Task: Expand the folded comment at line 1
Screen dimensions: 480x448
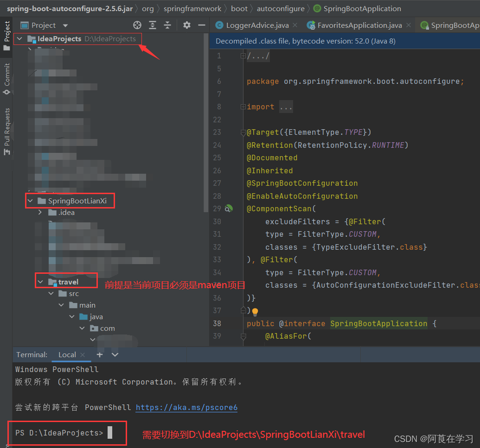Action: tap(243, 56)
